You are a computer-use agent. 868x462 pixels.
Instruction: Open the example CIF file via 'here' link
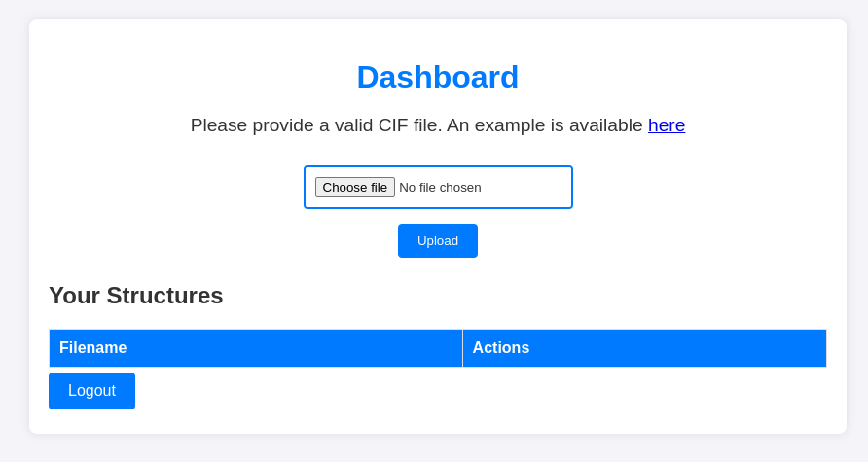click(x=667, y=125)
